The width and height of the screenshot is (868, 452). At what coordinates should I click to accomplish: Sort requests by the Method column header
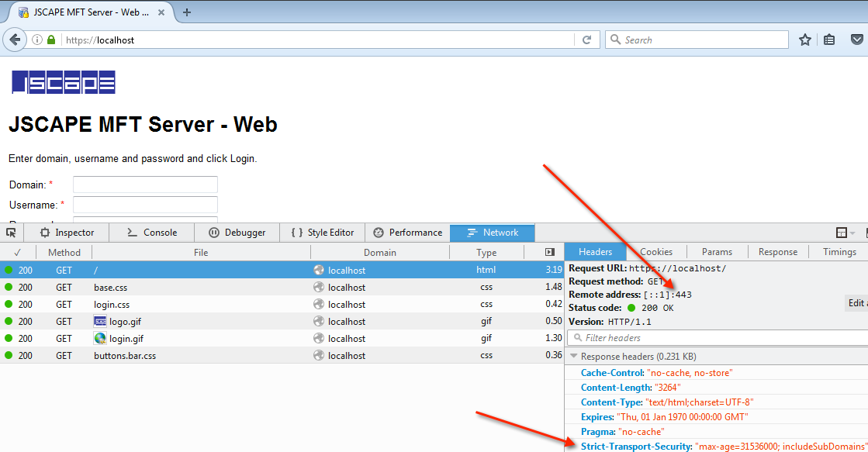click(x=64, y=252)
